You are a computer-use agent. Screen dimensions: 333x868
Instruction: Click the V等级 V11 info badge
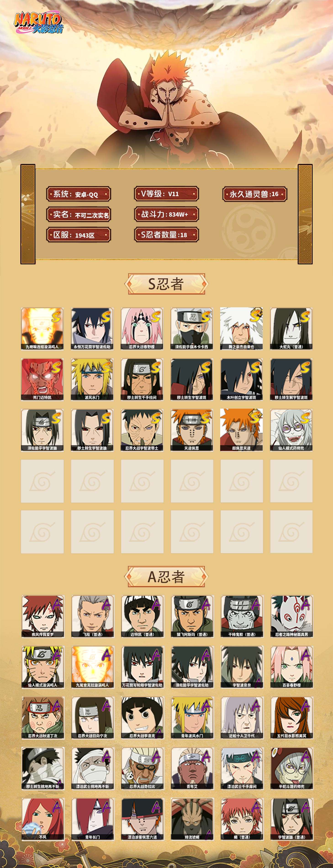click(166, 194)
